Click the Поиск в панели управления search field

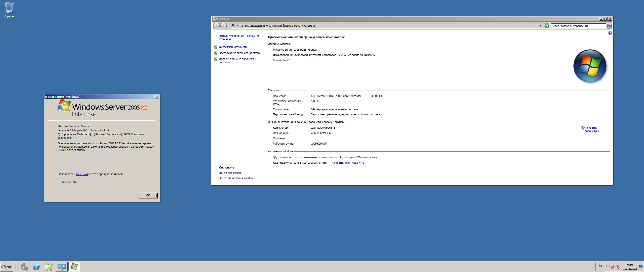tap(578, 26)
